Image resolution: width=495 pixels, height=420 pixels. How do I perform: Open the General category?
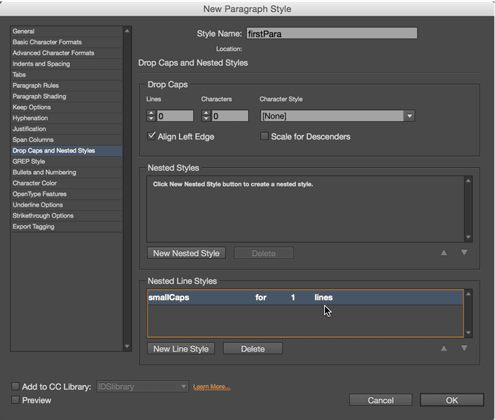[x=67, y=31]
